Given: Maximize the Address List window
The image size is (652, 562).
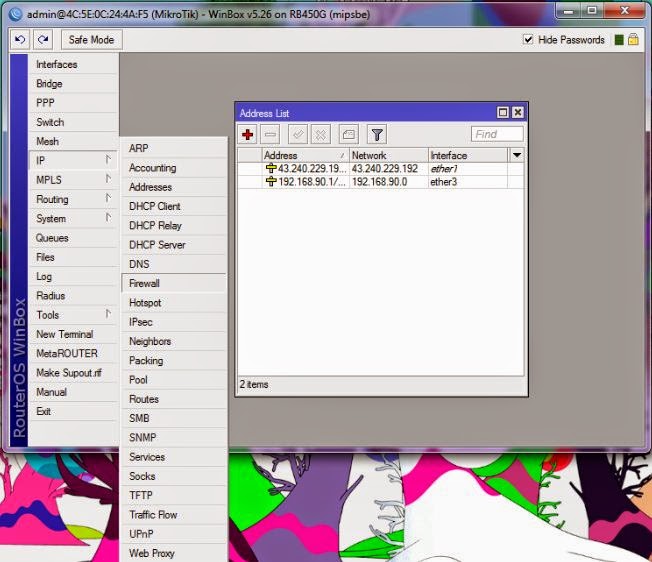Looking at the screenshot, I should tap(503, 112).
